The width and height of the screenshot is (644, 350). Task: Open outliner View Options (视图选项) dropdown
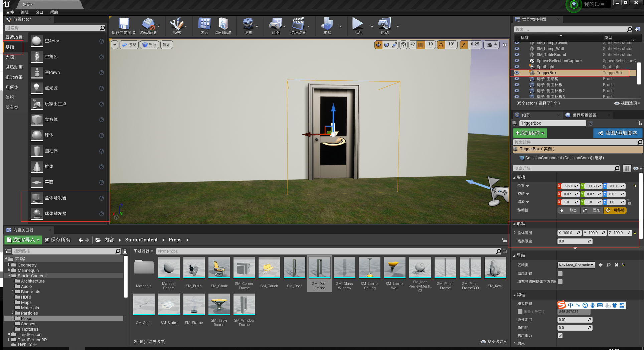pos(627,103)
